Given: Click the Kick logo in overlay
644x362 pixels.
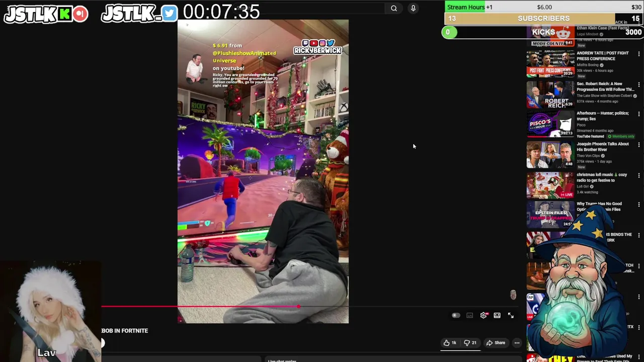Looking at the screenshot, I should (x=65, y=14).
